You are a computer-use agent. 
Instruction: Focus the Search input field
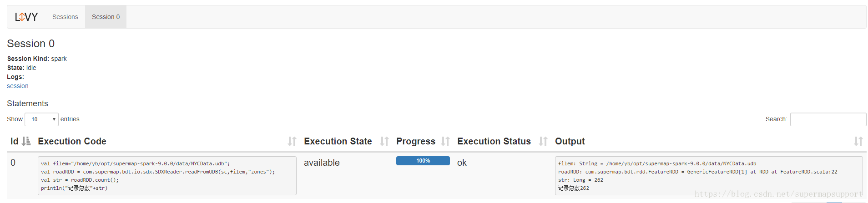click(x=828, y=119)
